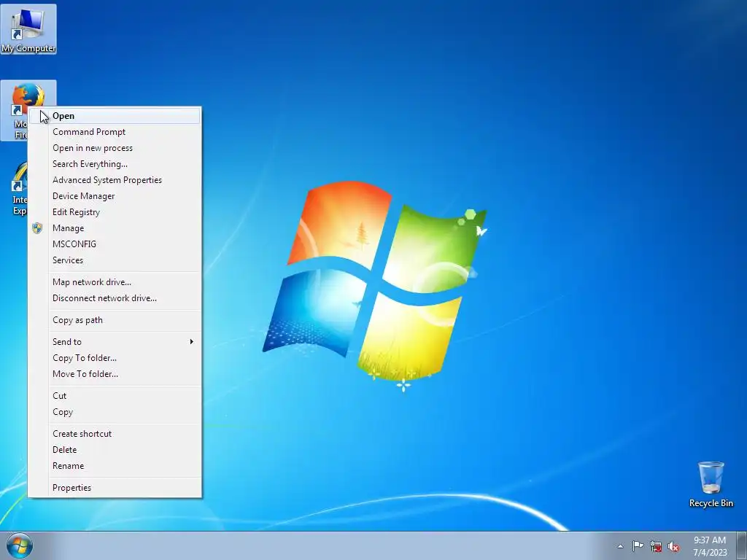Open the Windows Start button

tap(20, 545)
